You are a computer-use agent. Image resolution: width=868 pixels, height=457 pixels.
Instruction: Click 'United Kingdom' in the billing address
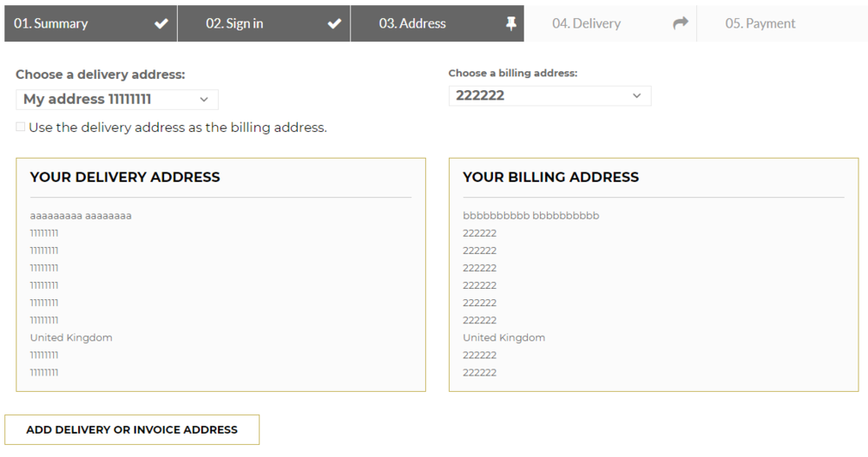(x=504, y=337)
